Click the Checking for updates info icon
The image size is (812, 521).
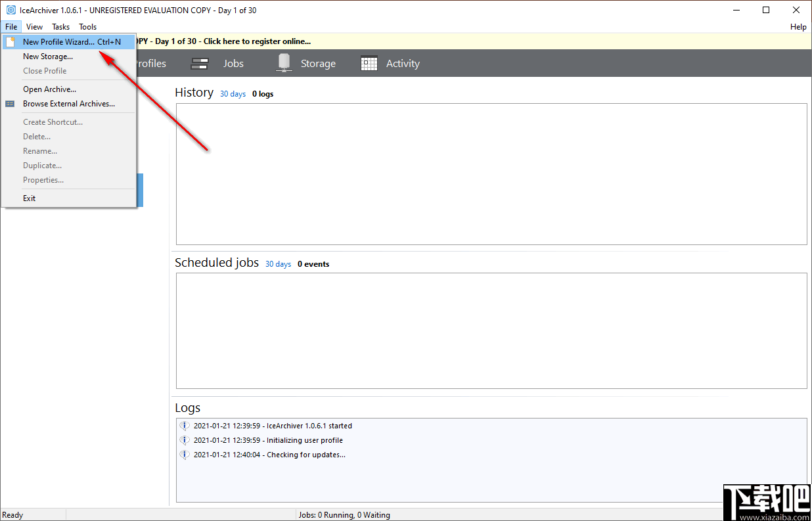[185, 455]
